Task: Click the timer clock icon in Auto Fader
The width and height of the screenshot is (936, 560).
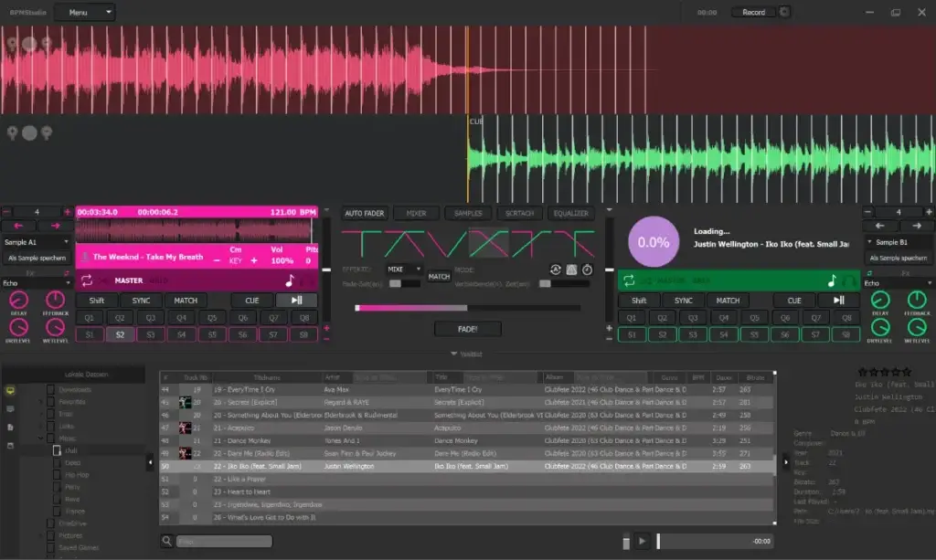Action: pos(588,269)
